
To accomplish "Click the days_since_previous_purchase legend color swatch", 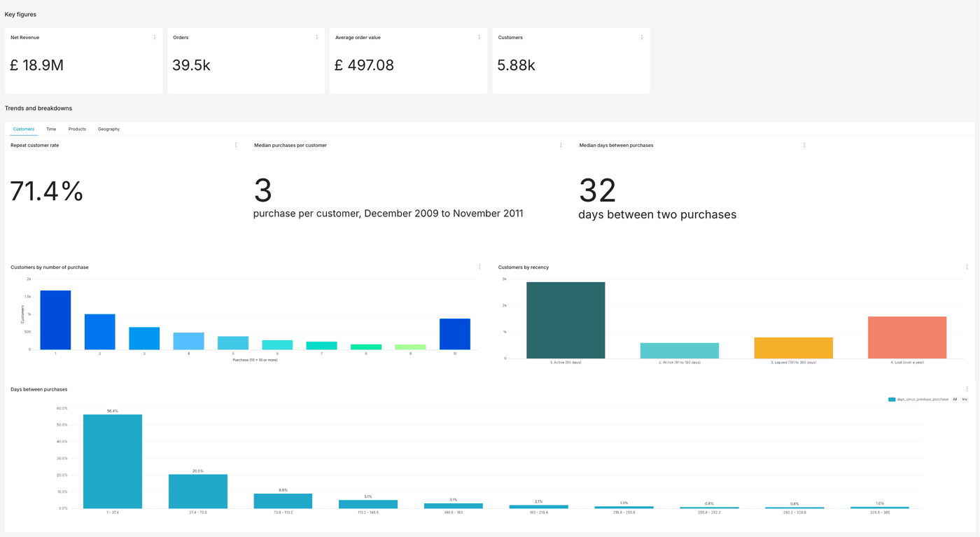I will click(892, 400).
